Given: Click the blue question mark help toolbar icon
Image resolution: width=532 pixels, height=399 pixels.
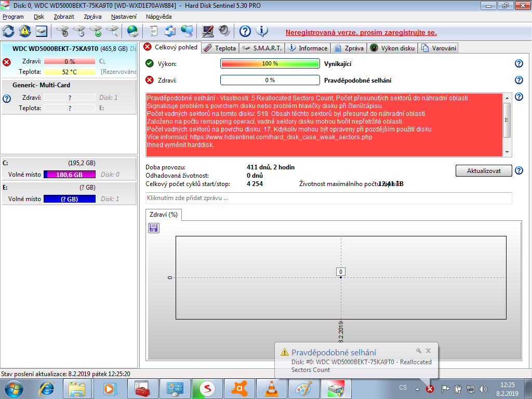Looking at the screenshot, I should (245, 31).
